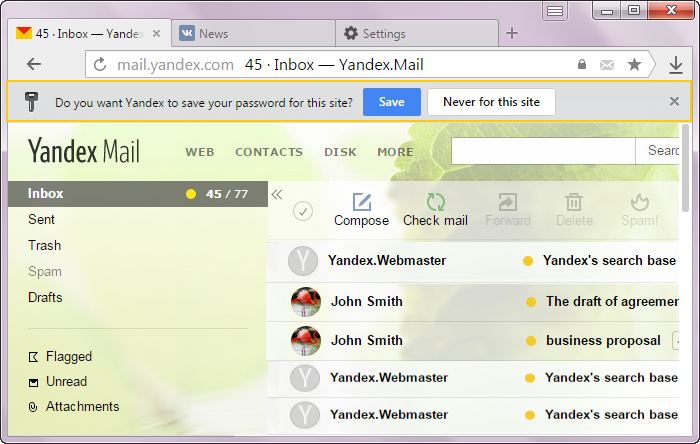Click John Smith avatar on draft agreement row
The width and height of the screenshot is (700, 444).
[x=306, y=302]
